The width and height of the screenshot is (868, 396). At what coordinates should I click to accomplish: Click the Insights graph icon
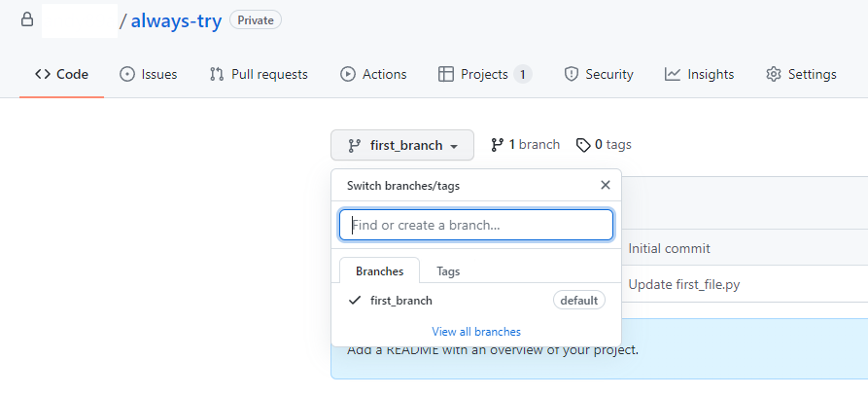point(672,74)
